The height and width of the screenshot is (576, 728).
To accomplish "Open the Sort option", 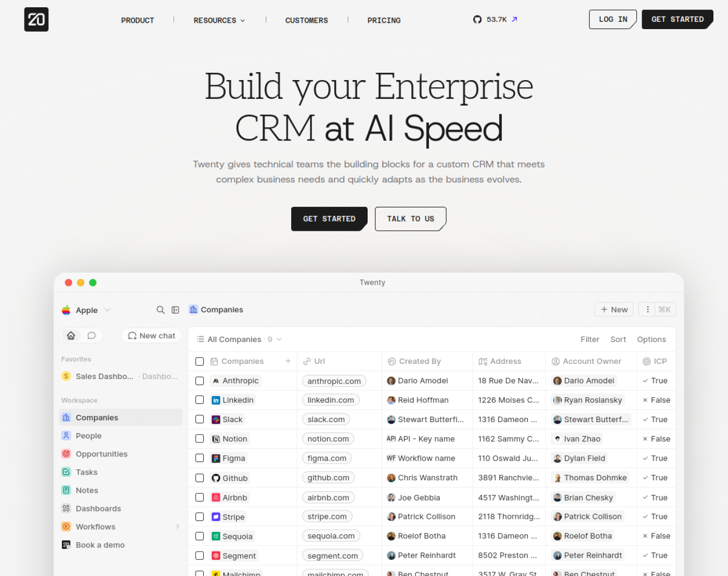I will (618, 339).
